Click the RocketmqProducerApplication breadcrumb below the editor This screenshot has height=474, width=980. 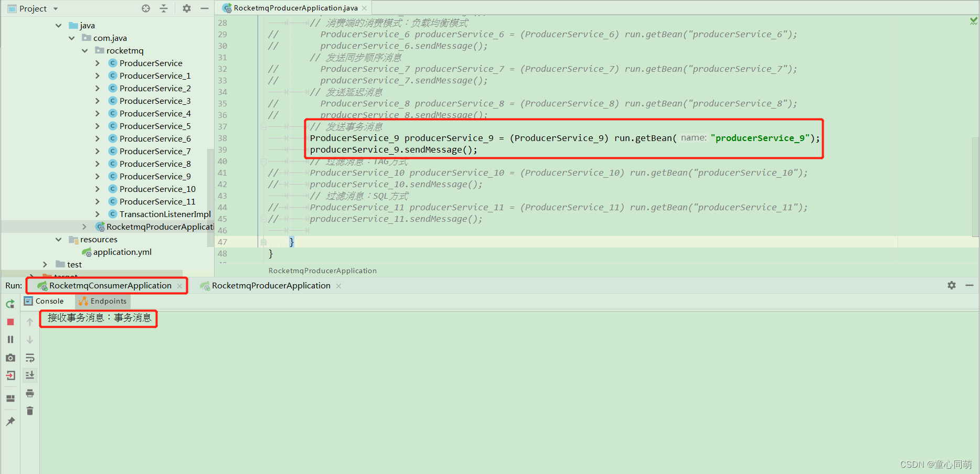(x=322, y=271)
